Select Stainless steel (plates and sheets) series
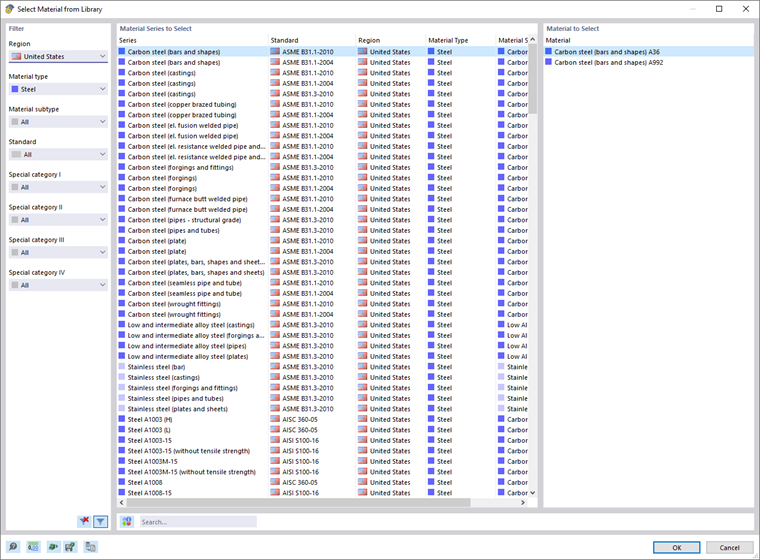This screenshot has width=760, height=560. pos(323,409)
